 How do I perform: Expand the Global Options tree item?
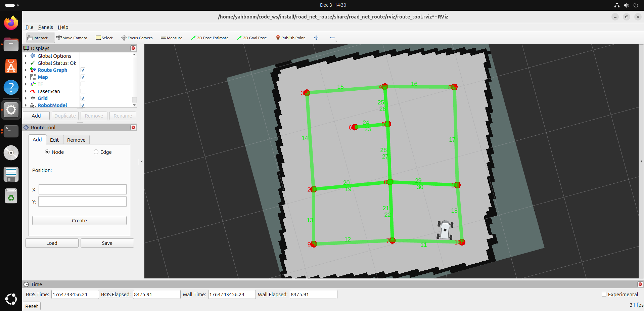26,56
